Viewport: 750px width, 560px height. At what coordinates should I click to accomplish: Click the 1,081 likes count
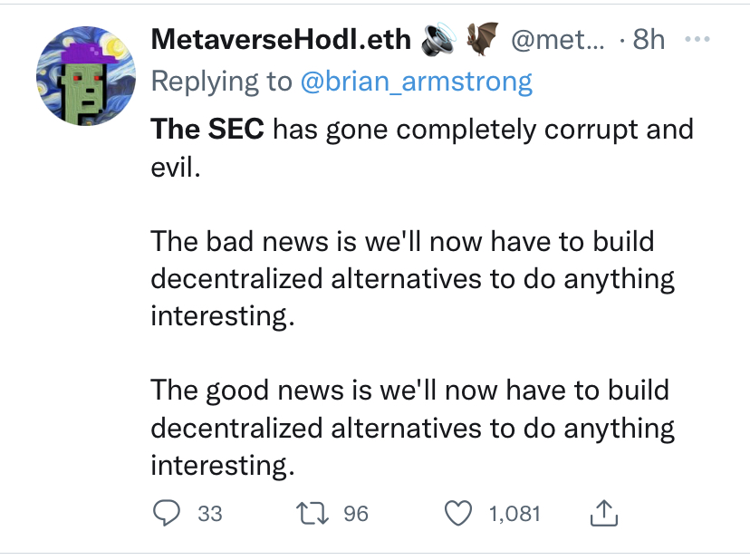pos(514,514)
